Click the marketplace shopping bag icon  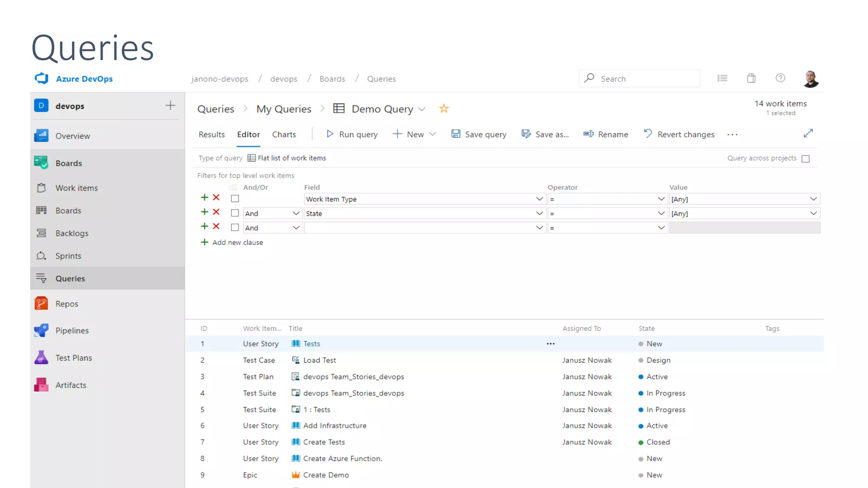[x=751, y=78]
